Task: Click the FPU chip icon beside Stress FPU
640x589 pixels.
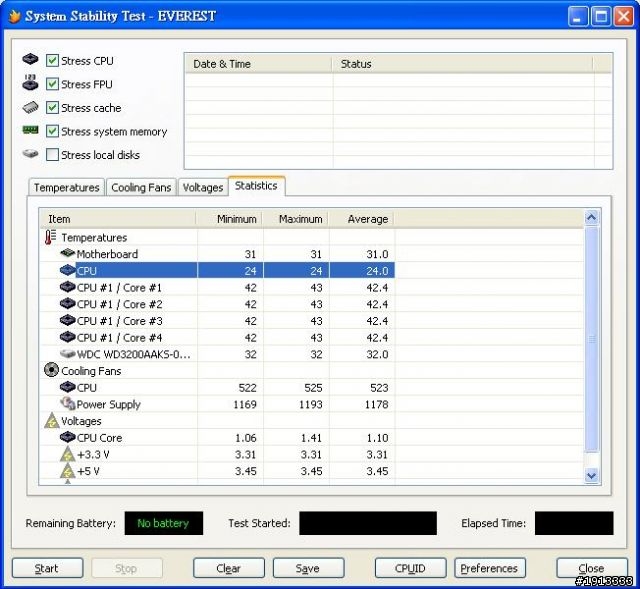Action: point(30,83)
